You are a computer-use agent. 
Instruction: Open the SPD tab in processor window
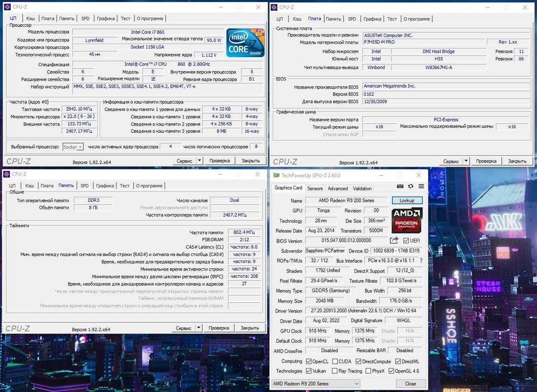pyautogui.click(x=85, y=18)
